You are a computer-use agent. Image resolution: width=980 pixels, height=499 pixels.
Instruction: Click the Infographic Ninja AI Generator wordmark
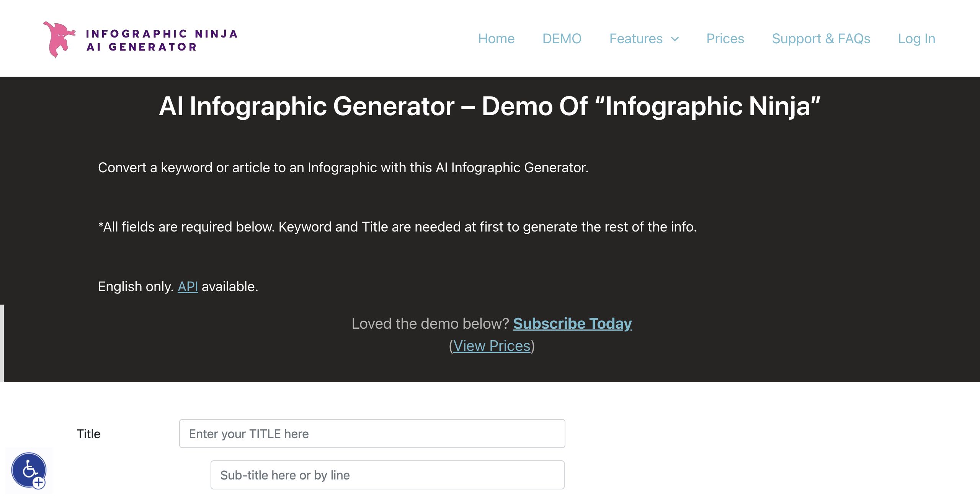click(x=162, y=40)
